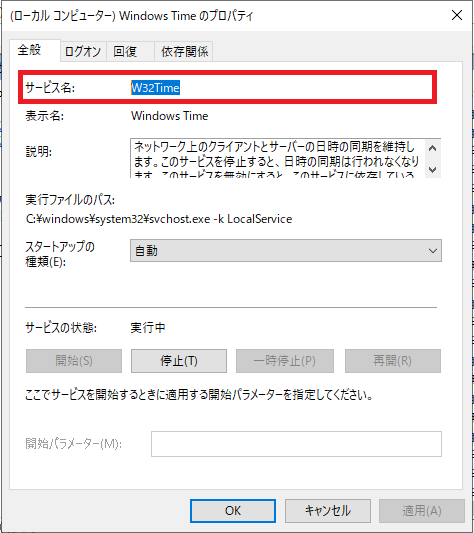This screenshot has height=533, width=474.
Task: Click the 実行中 service status text
Action: click(148, 328)
